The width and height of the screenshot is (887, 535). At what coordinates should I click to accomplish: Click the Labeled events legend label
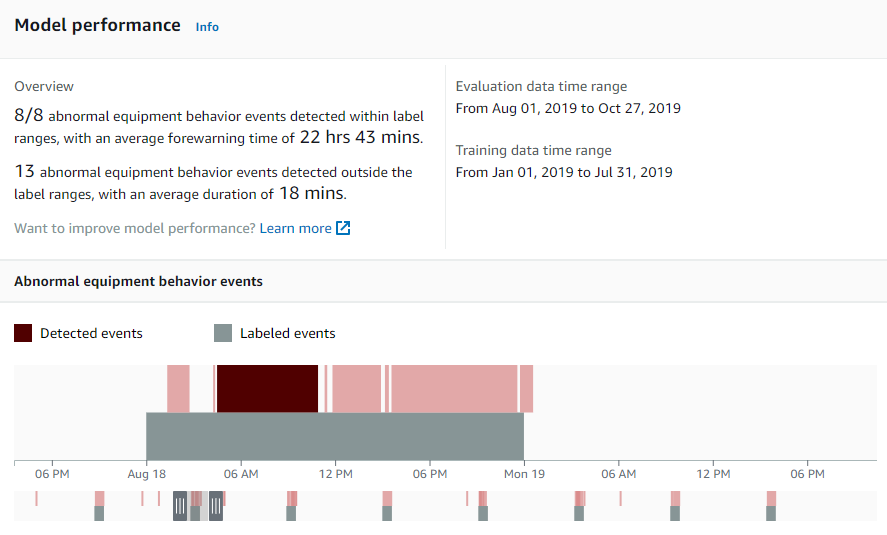coord(287,333)
